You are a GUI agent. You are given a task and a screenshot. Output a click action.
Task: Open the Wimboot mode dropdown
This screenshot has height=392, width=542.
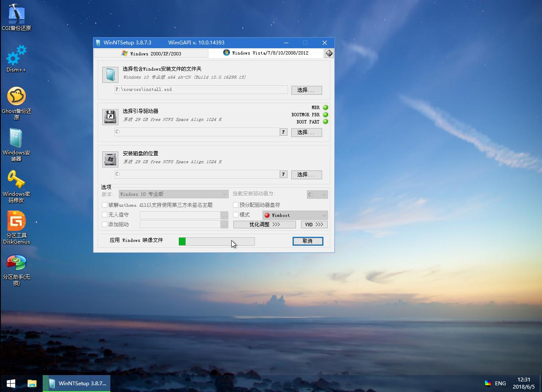(295, 215)
